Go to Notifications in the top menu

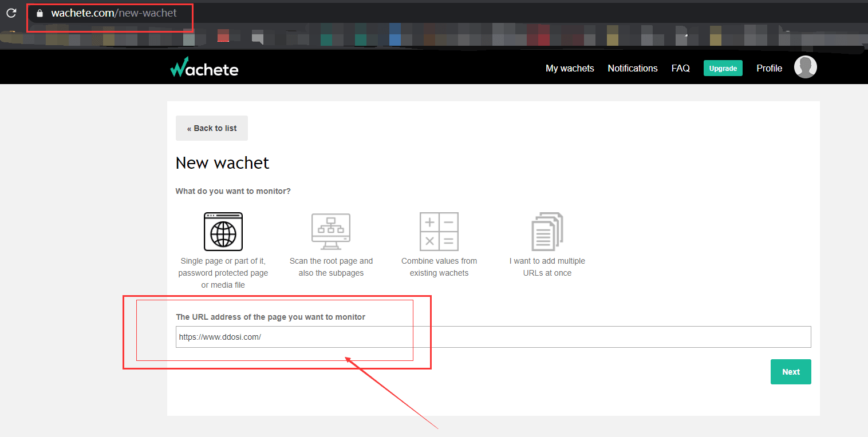pos(633,68)
